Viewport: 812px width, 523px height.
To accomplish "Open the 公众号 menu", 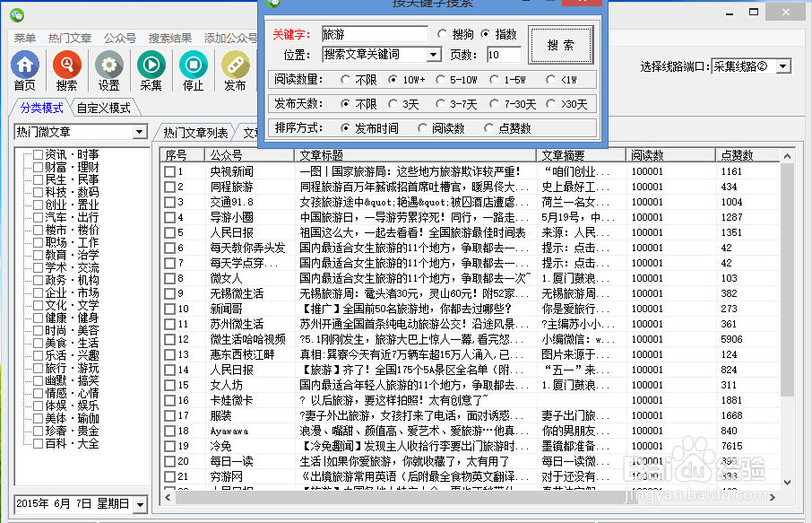I will pyautogui.click(x=119, y=38).
